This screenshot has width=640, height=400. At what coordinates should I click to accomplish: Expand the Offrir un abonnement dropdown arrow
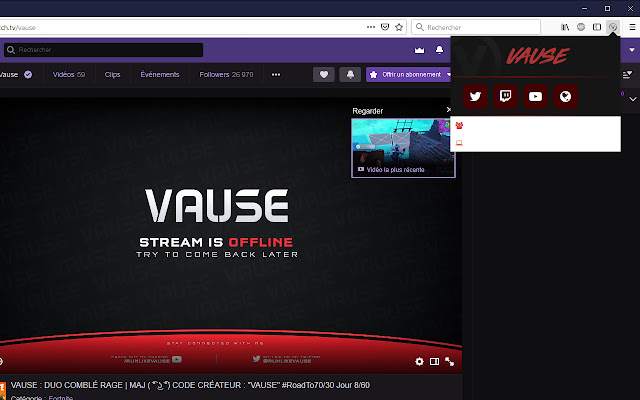point(449,74)
